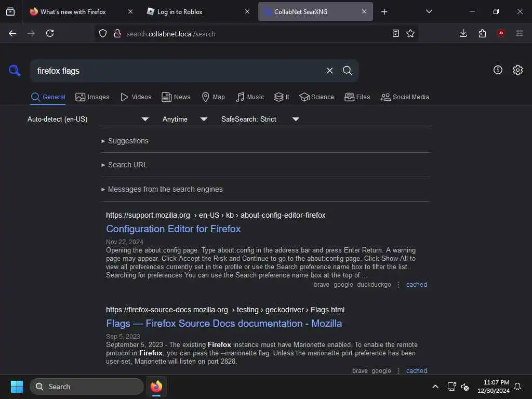Image resolution: width=532 pixels, height=399 pixels.
Task: Open Configuration Editor for Firefox result
Action: 174,229
